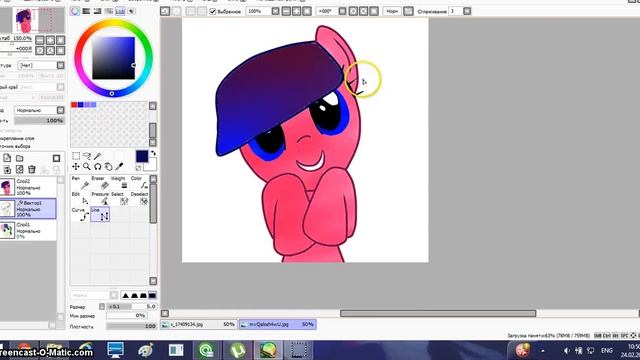
Task: Select the rectangular selection tool
Action: (x=76, y=156)
